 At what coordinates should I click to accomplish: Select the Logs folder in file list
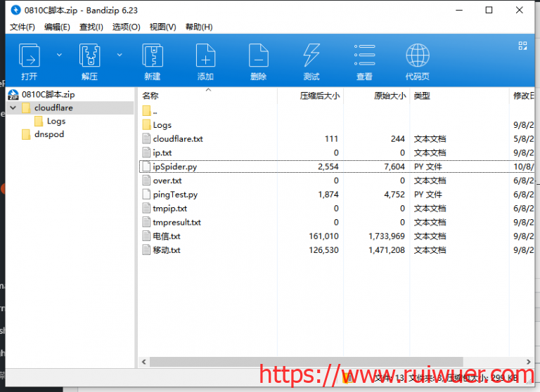(x=162, y=125)
